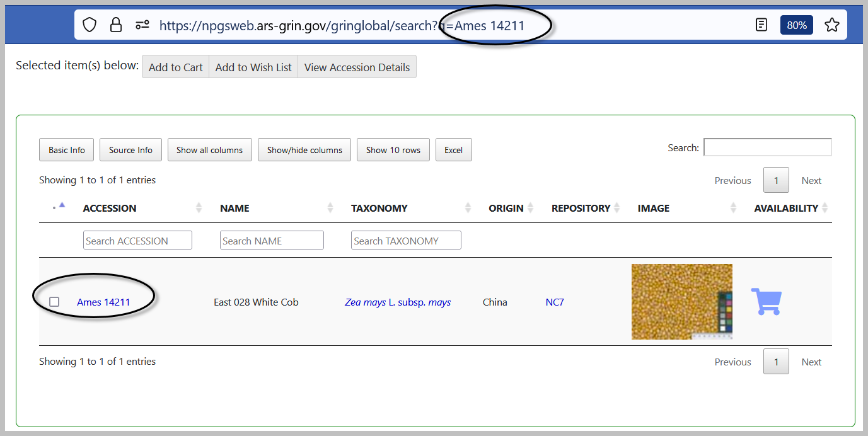
Task: Click the Search TAXONOMY filter field
Action: 406,240
